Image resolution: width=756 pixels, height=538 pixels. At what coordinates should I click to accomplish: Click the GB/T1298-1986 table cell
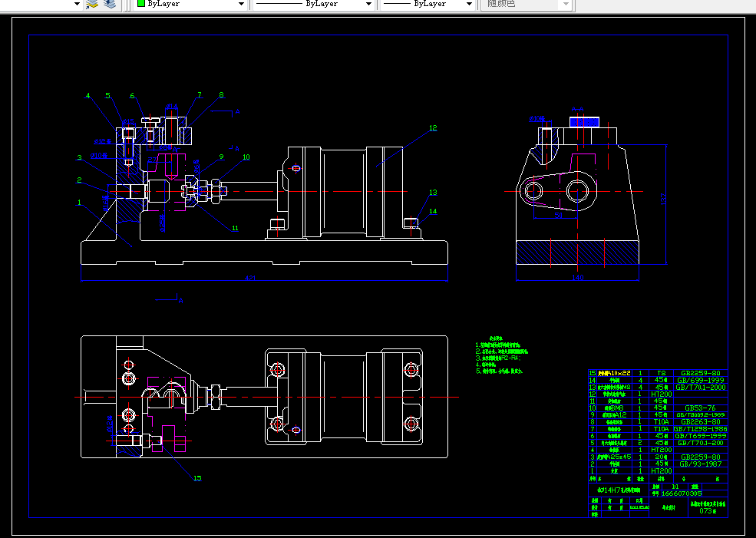(701, 428)
